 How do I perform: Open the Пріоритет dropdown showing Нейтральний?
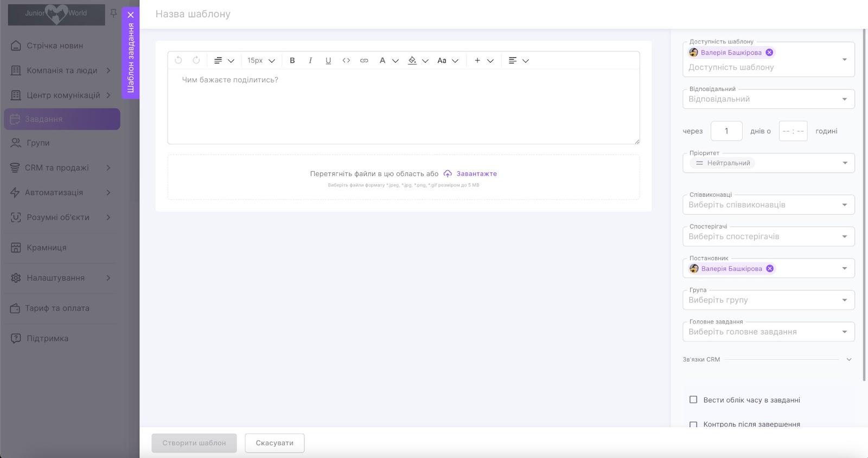pos(769,163)
